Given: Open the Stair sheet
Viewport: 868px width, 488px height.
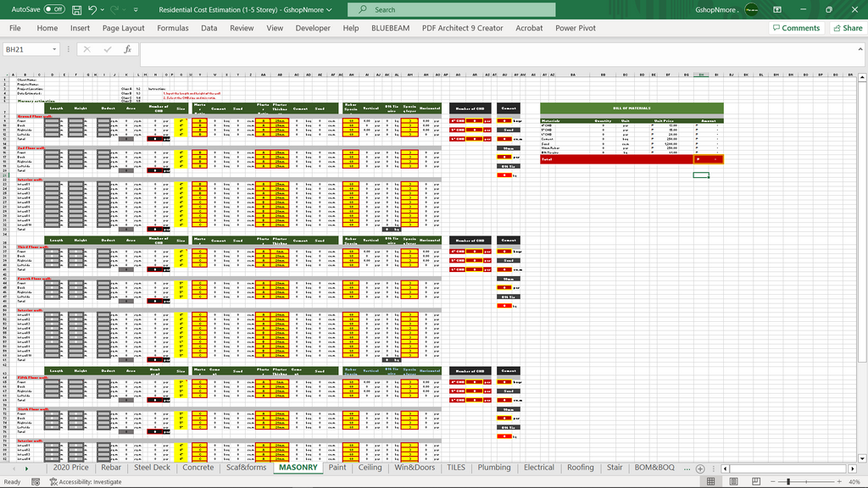Looking at the screenshot, I should point(615,468).
